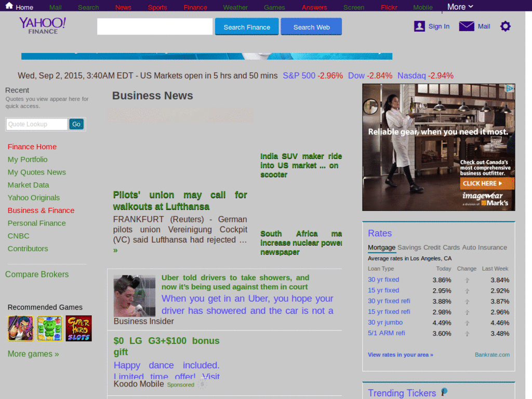Open the Compare Brokers link
This screenshot has width=532, height=399.
[37, 274]
